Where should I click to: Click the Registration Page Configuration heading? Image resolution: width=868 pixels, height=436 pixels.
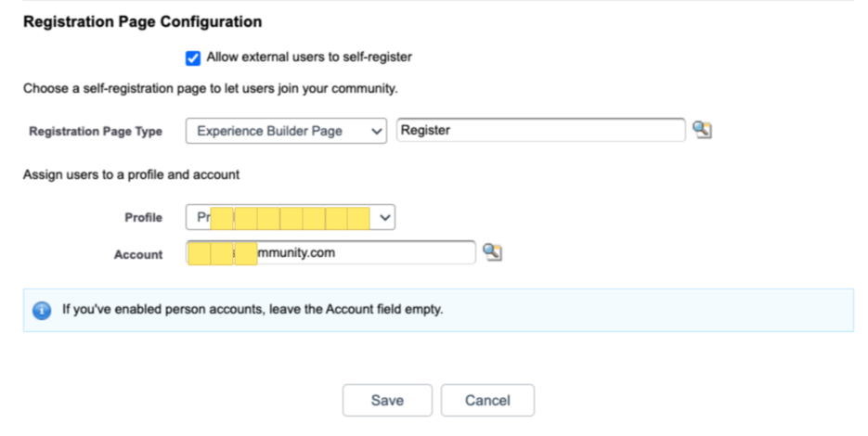tap(142, 21)
